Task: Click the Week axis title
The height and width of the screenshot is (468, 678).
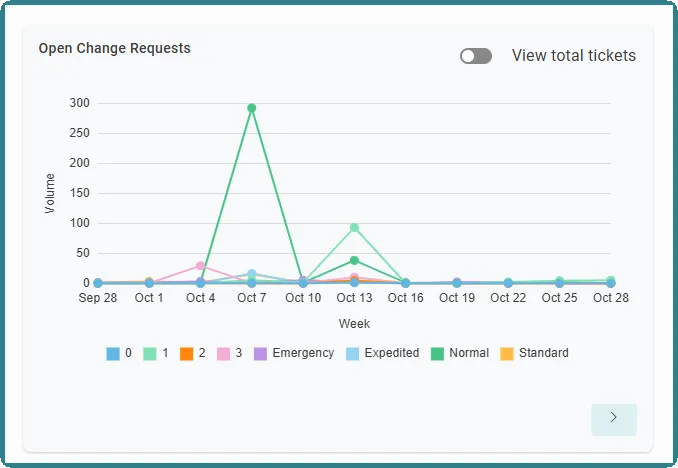Action: click(354, 324)
